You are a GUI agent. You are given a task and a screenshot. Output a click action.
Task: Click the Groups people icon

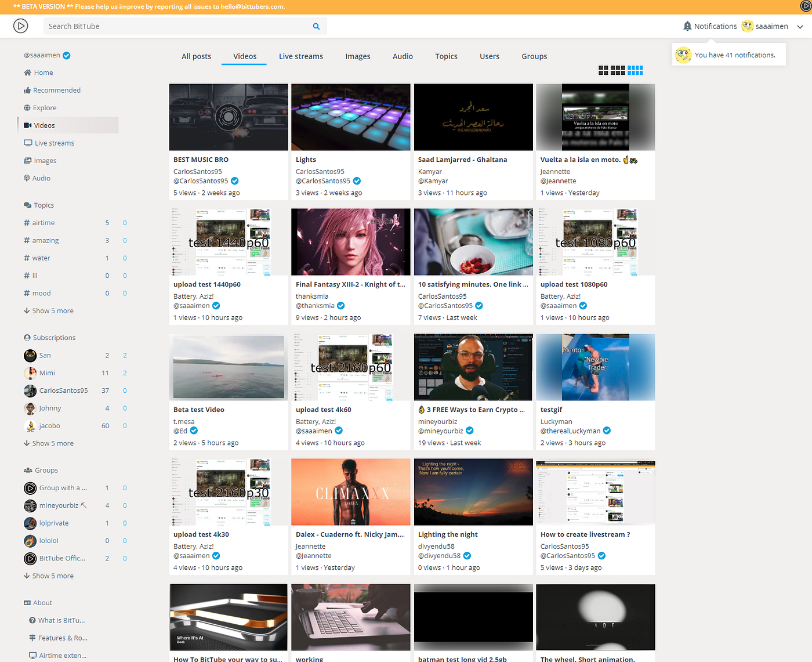(x=28, y=470)
